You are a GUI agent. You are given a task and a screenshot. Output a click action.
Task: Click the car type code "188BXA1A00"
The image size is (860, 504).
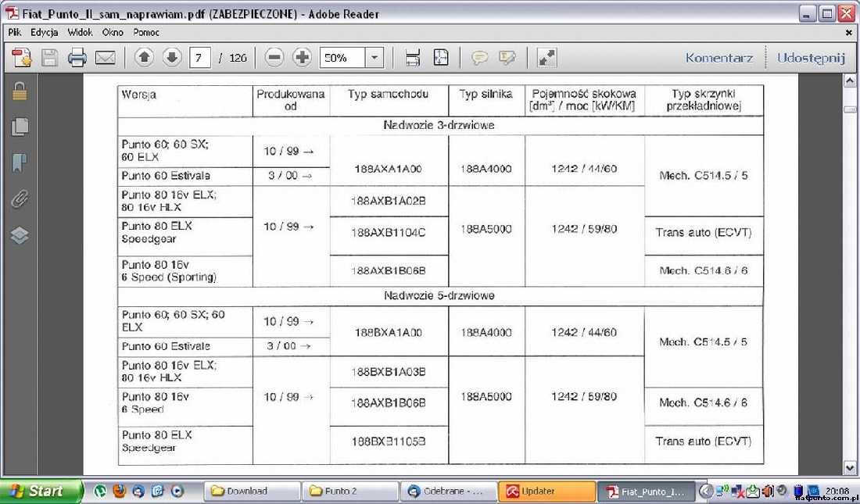(x=389, y=332)
